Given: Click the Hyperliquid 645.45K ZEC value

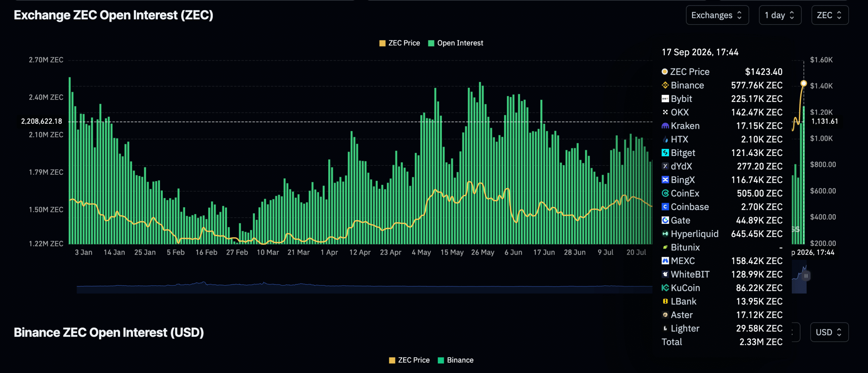Looking at the screenshot, I should click(x=757, y=234).
